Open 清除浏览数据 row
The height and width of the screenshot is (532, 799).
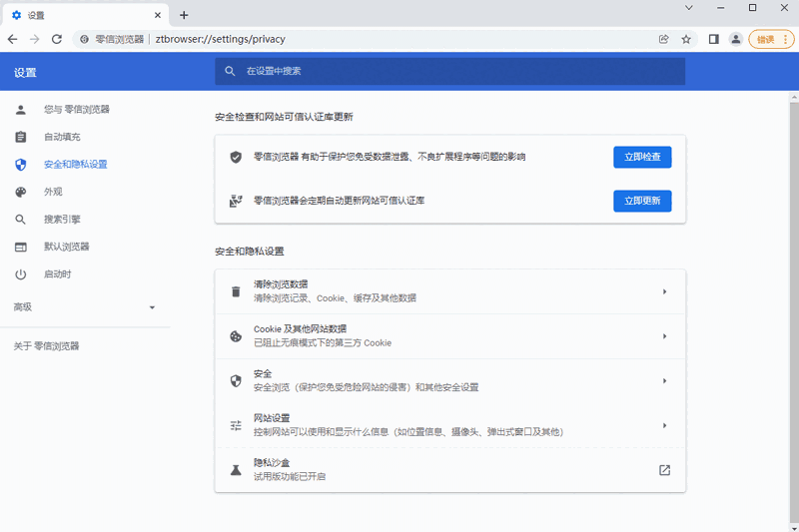(450, 291)
